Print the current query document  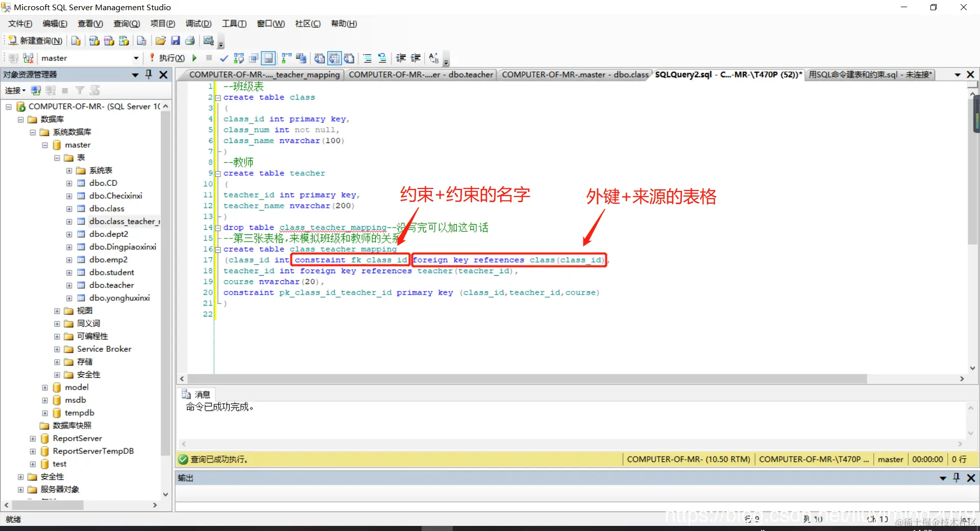point(190,41)
